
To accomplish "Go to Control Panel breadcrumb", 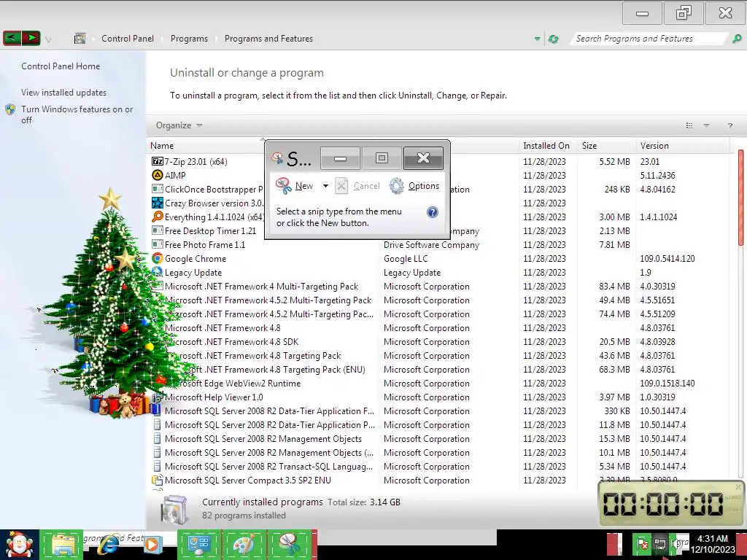I will click(x=127, y=39).
